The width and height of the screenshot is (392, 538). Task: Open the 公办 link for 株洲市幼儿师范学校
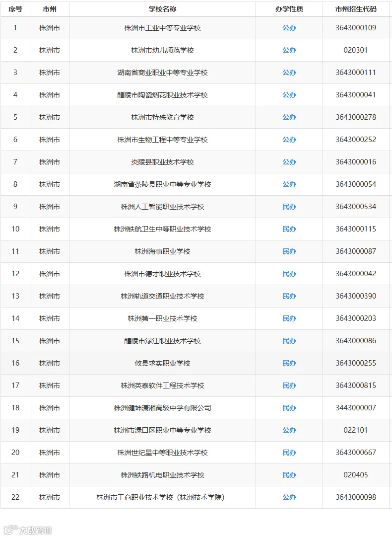289,50
